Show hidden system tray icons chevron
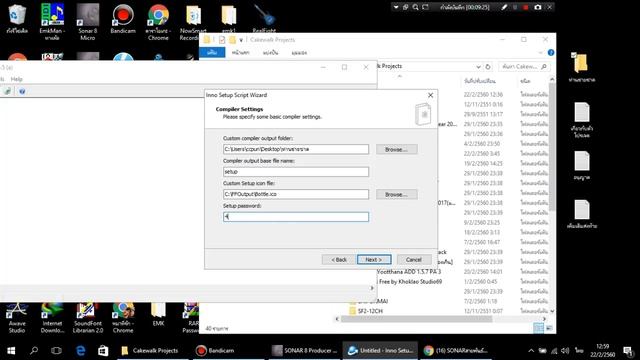 pos(531,351)
